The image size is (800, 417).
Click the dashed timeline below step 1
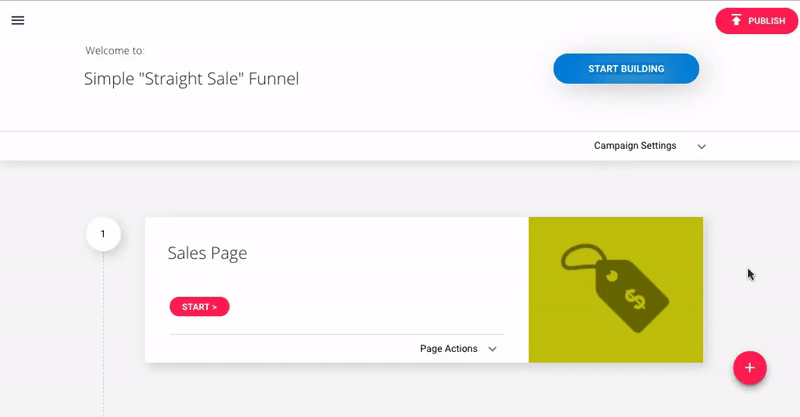tap(104, 334)
